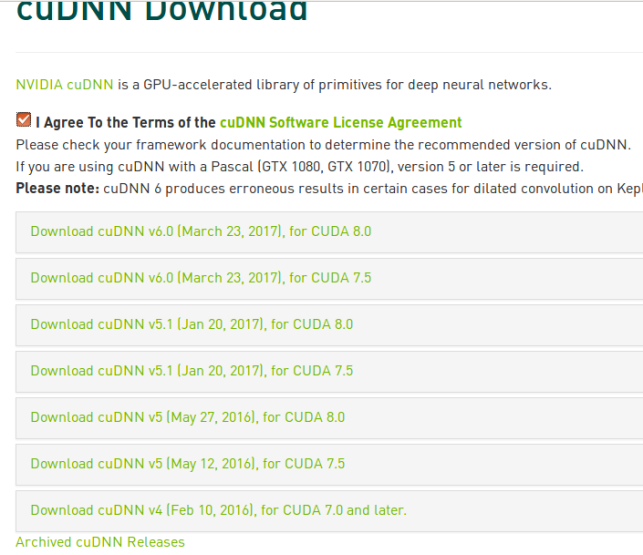This screenshot has height=555, width=643.
Task: Click the Pascal GTX 1080 requirement sentence
Action: point(299,167)
